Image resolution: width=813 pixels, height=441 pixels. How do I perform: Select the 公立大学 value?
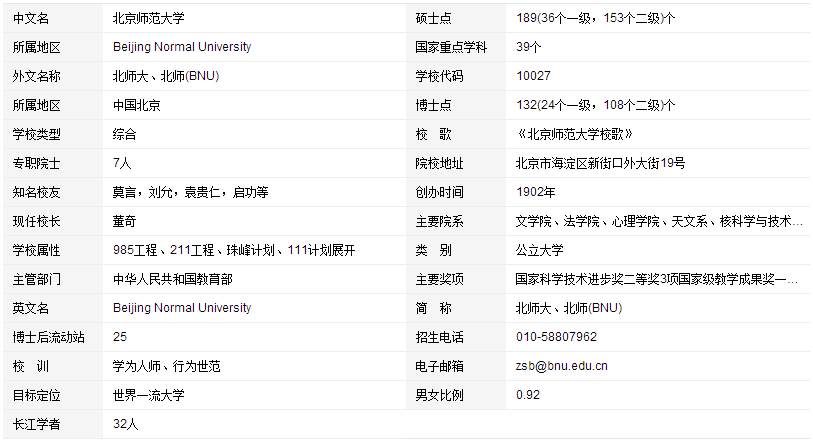[x=540, y=250]
